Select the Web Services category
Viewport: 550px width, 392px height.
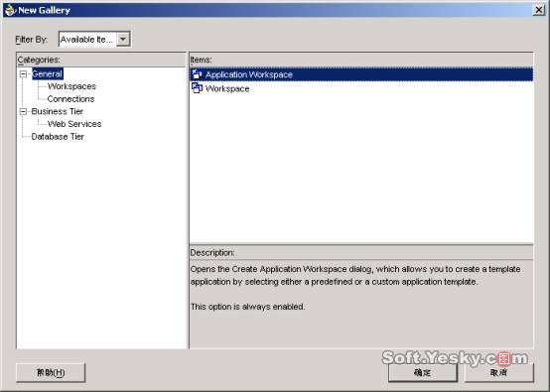pyautogui.click(x=74, y=124)
